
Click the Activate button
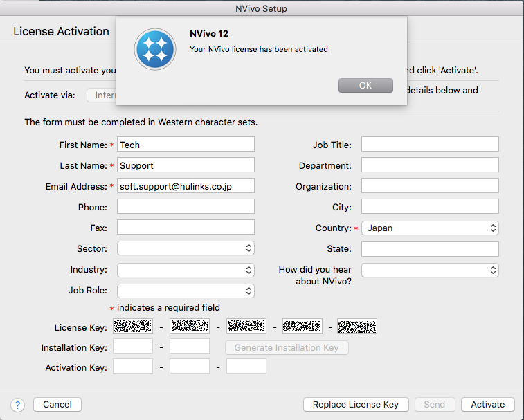(487, 404)
